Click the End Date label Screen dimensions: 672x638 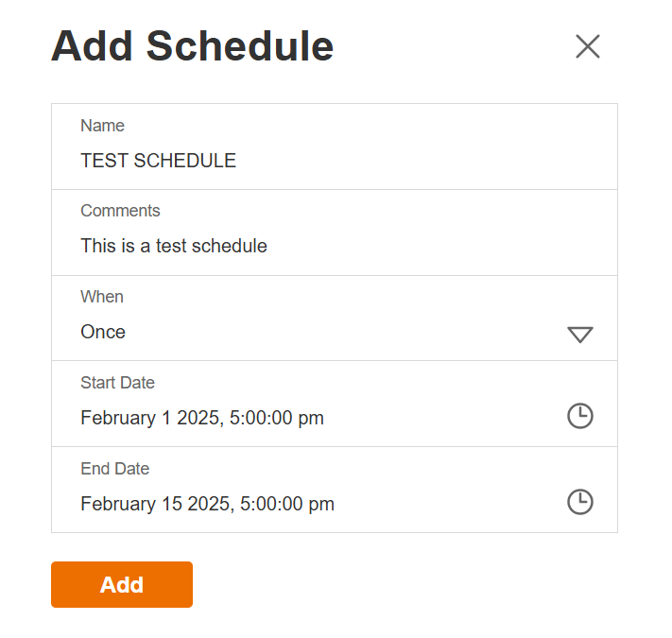[114, 469]
